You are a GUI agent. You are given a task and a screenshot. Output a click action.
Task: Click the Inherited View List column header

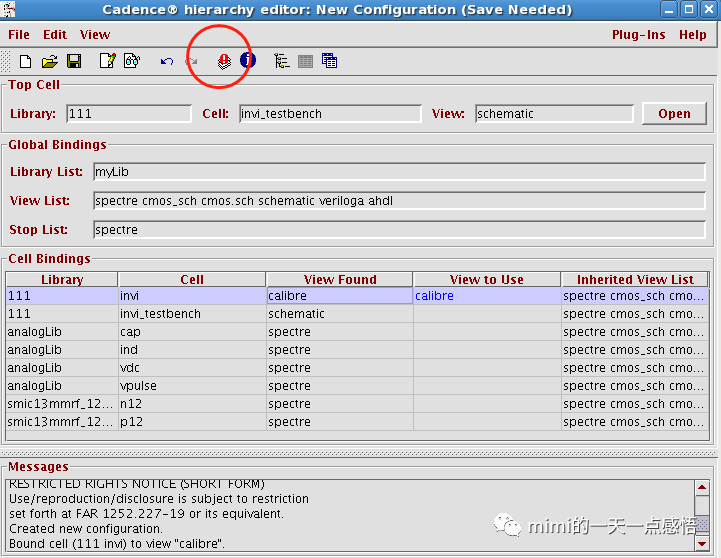click(x=635, y=279)
